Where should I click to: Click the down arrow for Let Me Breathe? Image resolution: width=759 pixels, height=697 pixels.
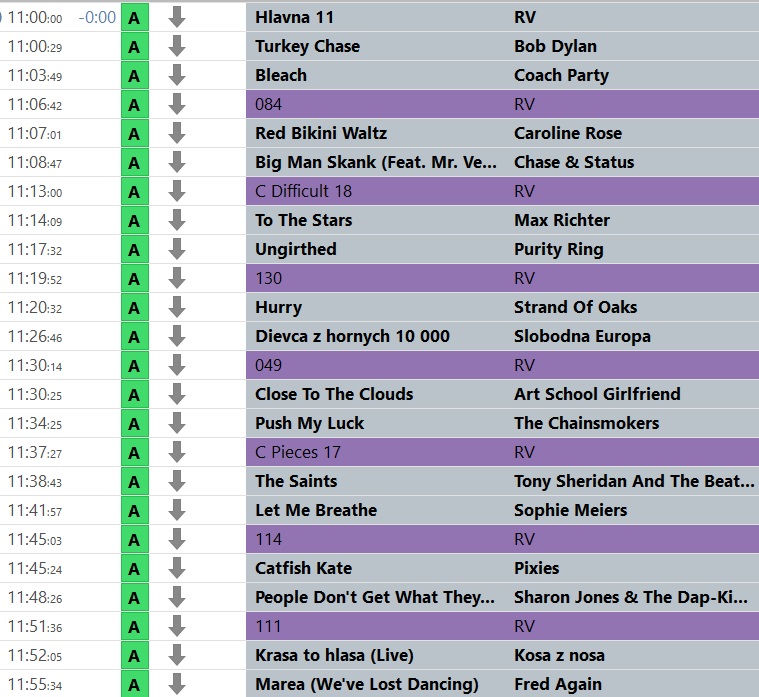pyautogui.click(x=177, y=511)
